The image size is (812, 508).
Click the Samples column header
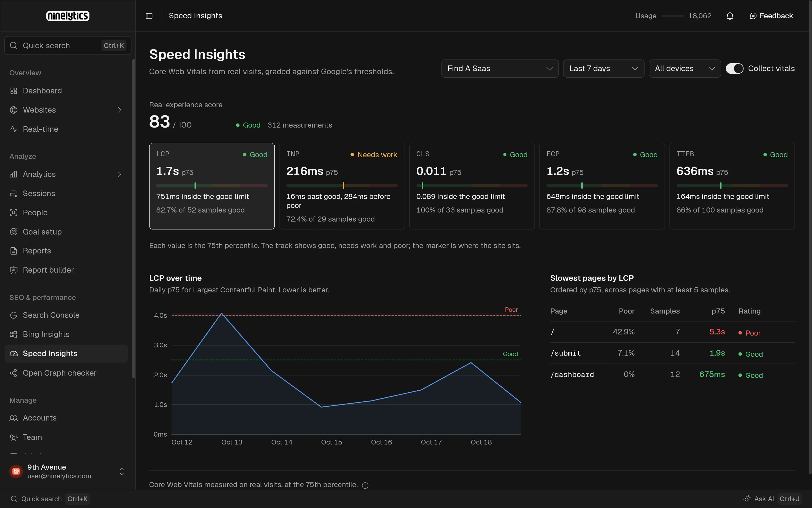tap(665, 311)
